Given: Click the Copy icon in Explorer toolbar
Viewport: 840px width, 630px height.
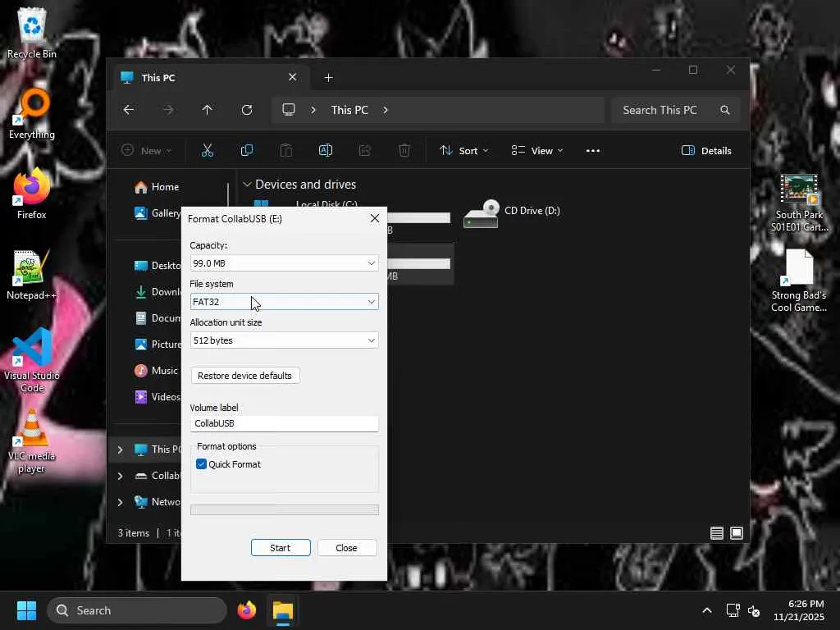Looking at the screenshot, I should tap(246, 150).
